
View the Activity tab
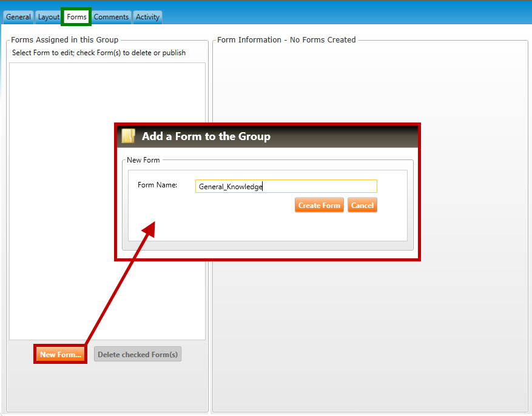[147, 17]
